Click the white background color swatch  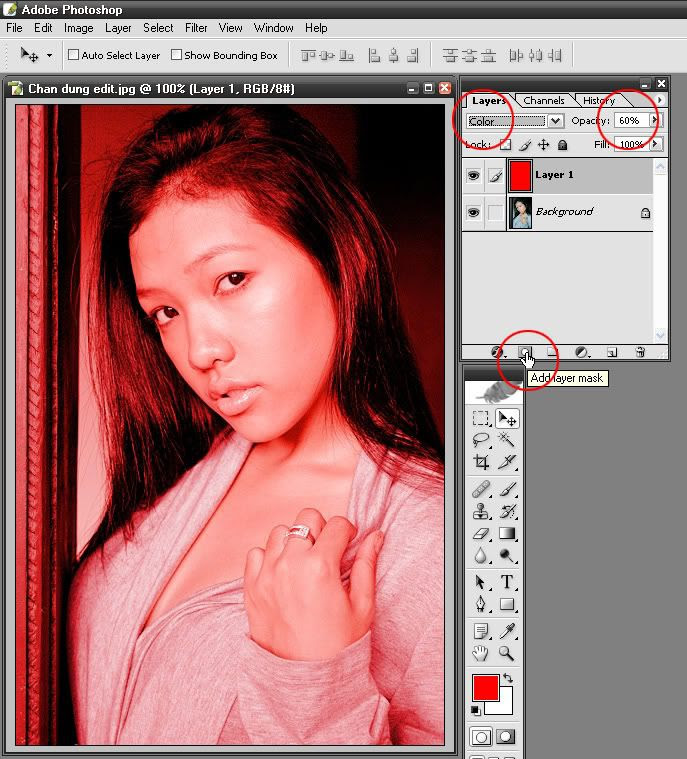[504, 705]
